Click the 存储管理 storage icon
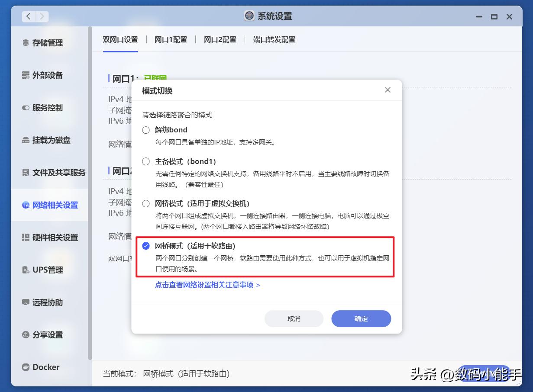This screenshot has width=533, height=392. 26,43
